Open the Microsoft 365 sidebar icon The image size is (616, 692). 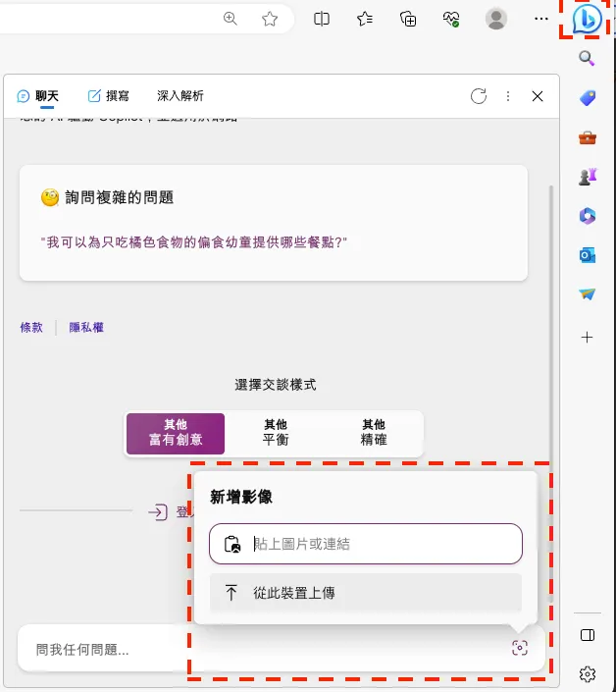click(588, 216)
